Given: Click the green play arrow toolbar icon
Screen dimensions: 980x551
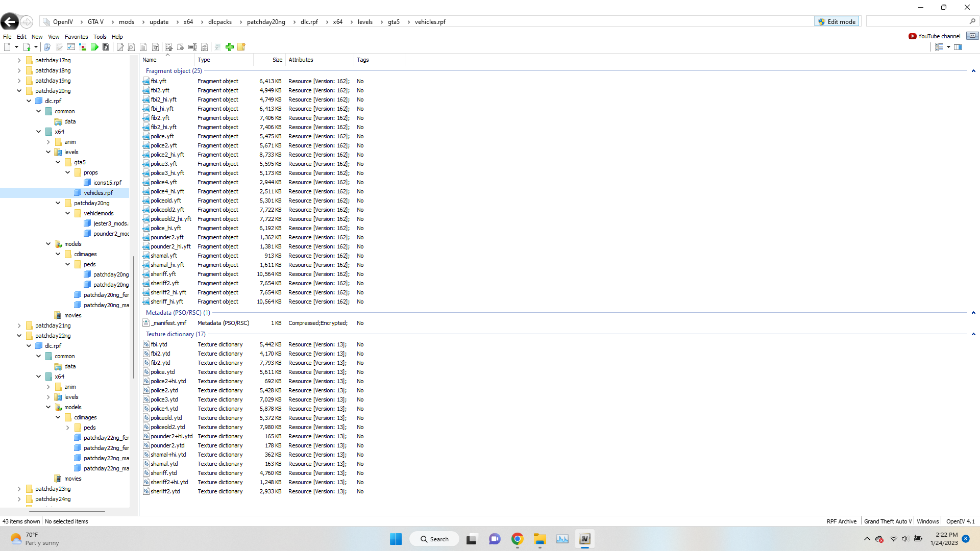Looking at the screenshot, I should (95, 47).
